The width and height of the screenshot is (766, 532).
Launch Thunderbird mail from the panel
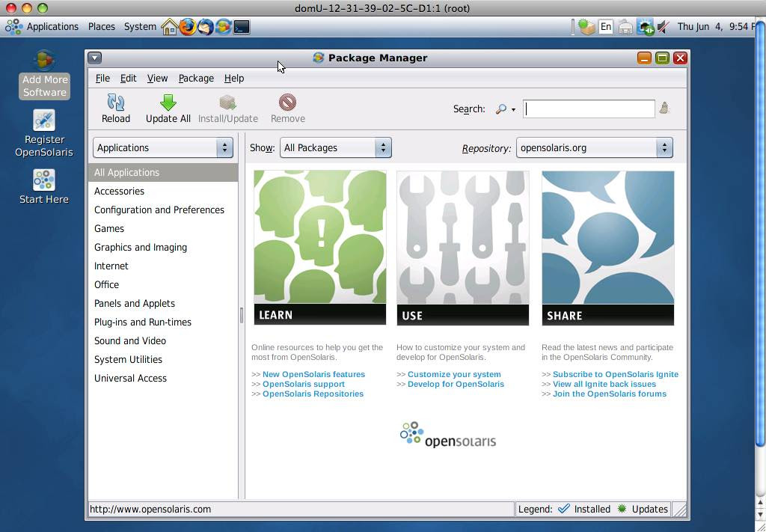coord(205,26)
